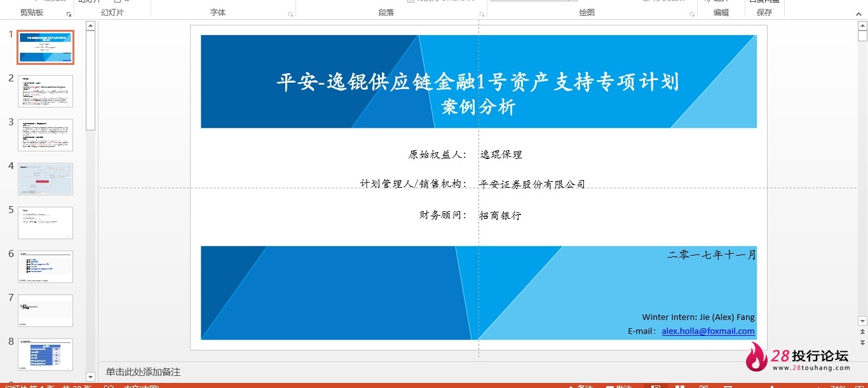Viewport: 868px width, 388px height.
Task: Select slide 8 thumbnail with table
Action: [45, 354]
